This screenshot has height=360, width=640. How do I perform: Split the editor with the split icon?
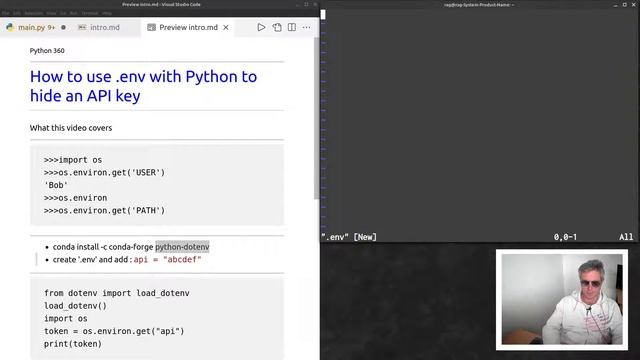(291, 27)
